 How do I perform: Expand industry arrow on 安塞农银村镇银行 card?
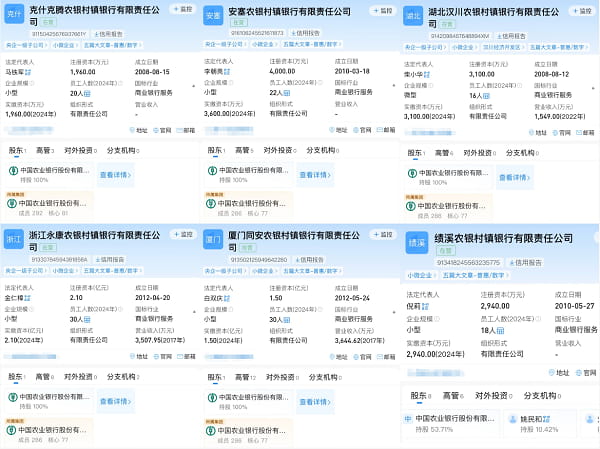coord(394,86)
